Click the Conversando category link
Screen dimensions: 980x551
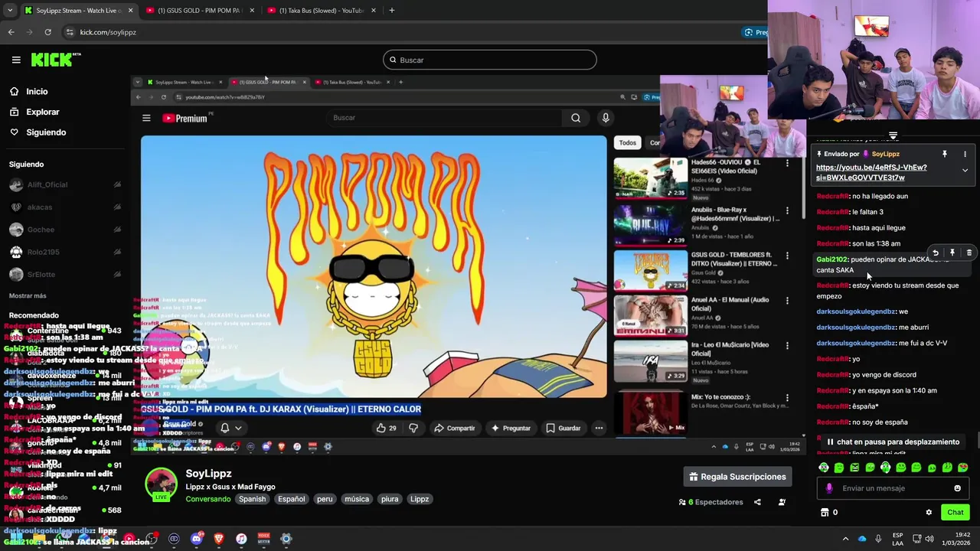pos(208,499)
